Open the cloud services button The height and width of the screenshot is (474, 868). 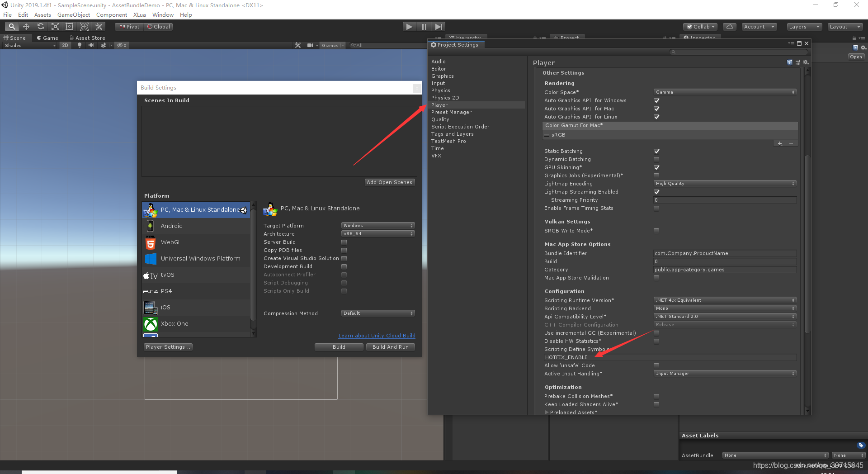click(730, 27)
